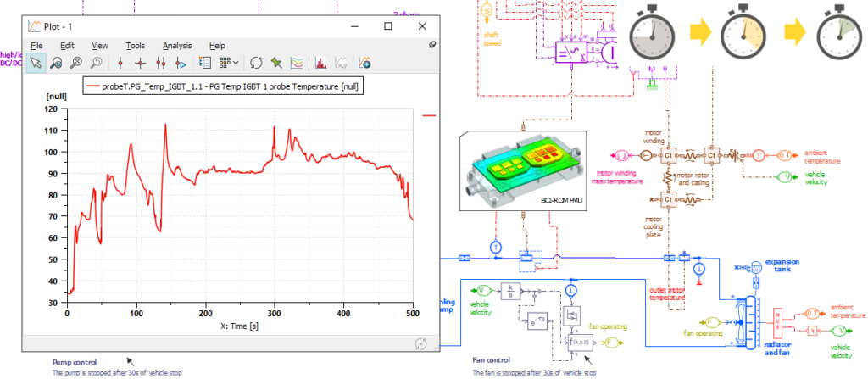The image size is (868, 379).
Task: Select the motor rotor and casing Ct block
Action: click(711, 156)
